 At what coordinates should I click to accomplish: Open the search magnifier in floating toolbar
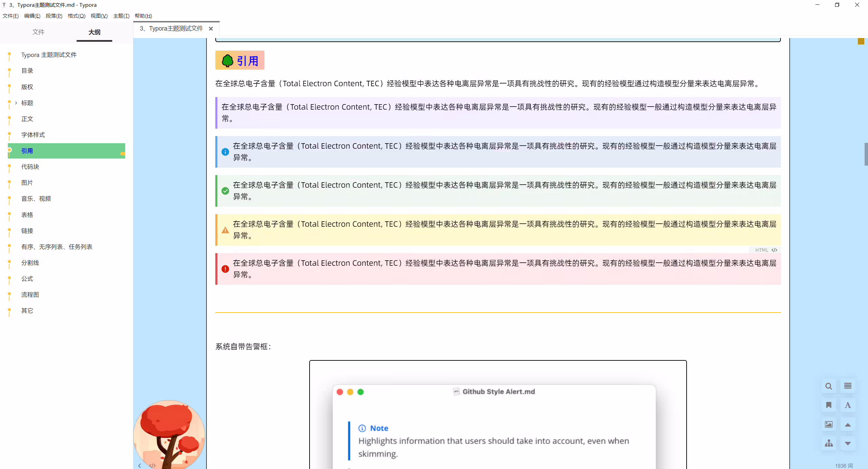pos(829,386)
